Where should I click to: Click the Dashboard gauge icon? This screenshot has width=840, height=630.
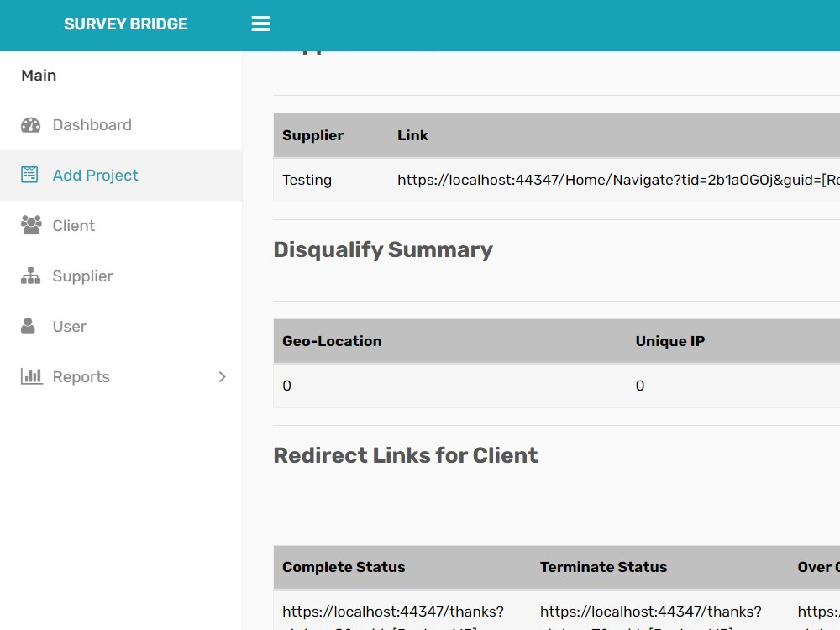click(30, 125)
